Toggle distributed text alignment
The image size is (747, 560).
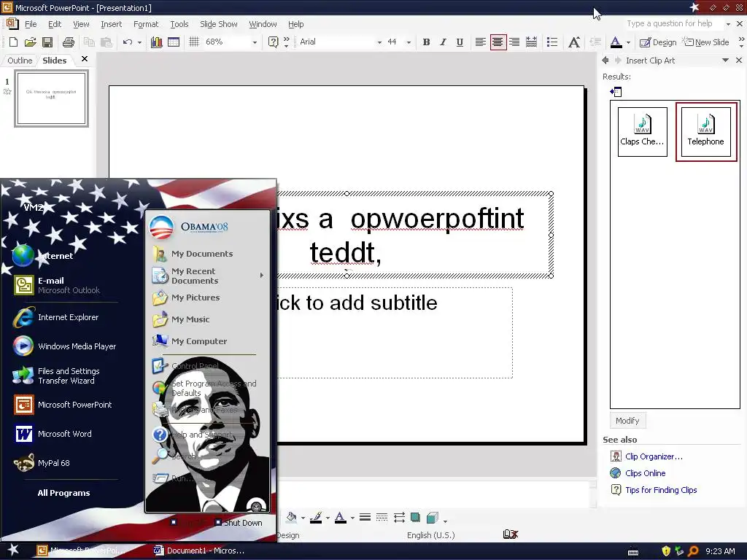point(531,42)
